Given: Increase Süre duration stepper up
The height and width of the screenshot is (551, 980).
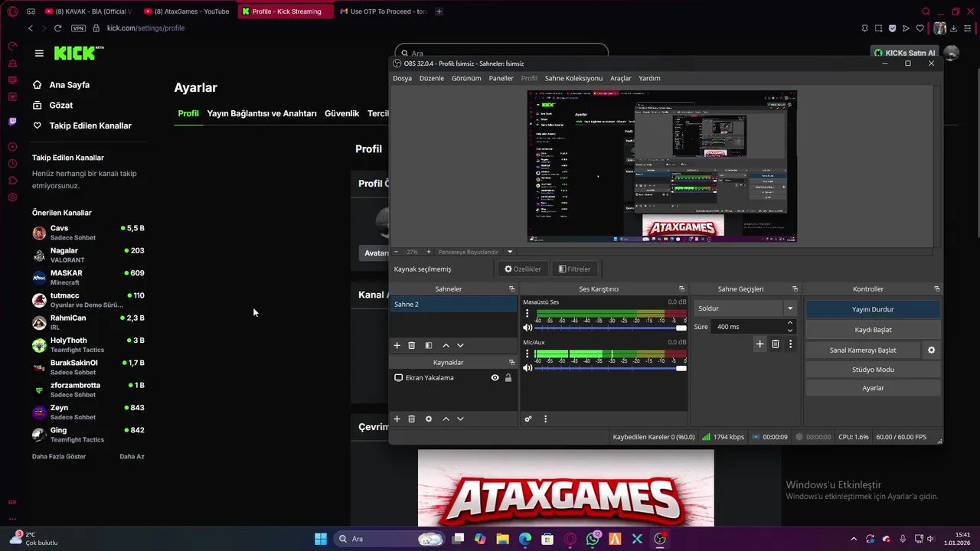Looking at the screenshot, I should [790, 323].
